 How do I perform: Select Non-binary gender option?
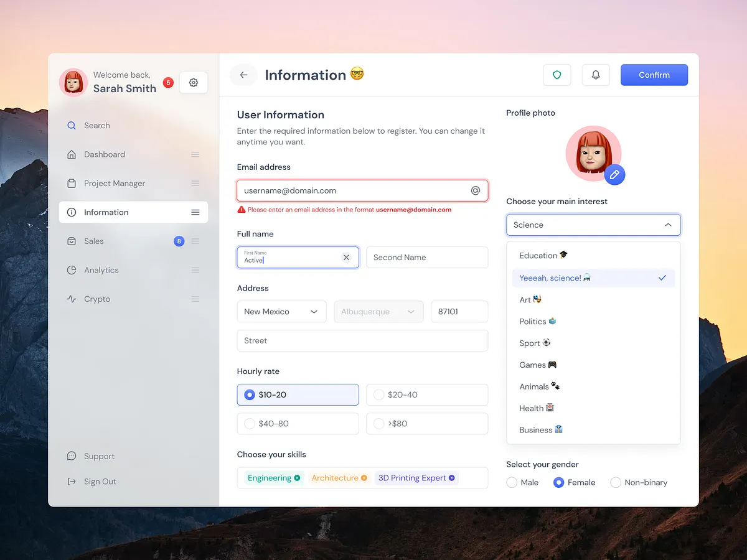coord(616,483)
